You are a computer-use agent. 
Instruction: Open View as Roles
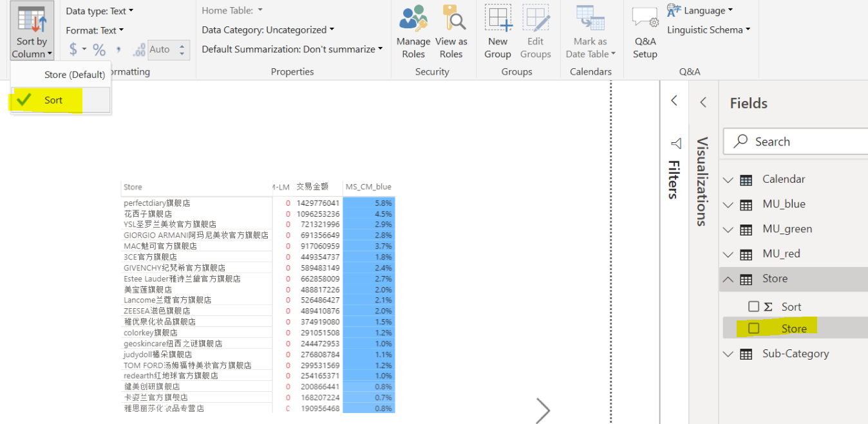pos(451,31)
